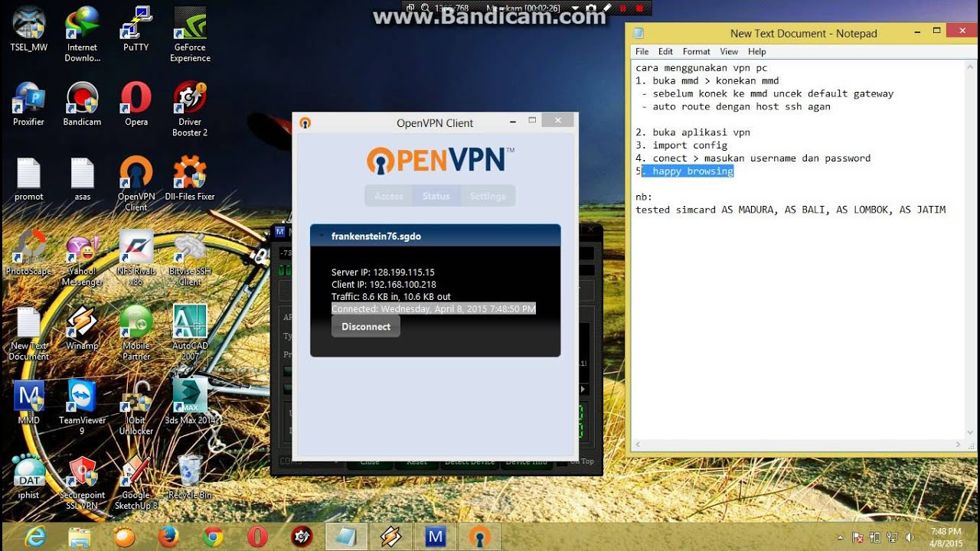Open Notepad View menu
Screen dimensions: 980x551
click(729, 51)
